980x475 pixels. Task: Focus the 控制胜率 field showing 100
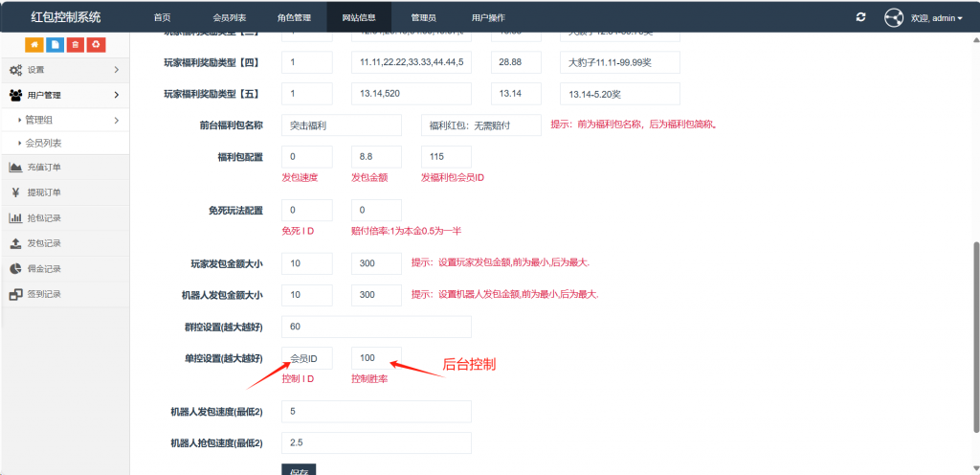click(377, 358)
